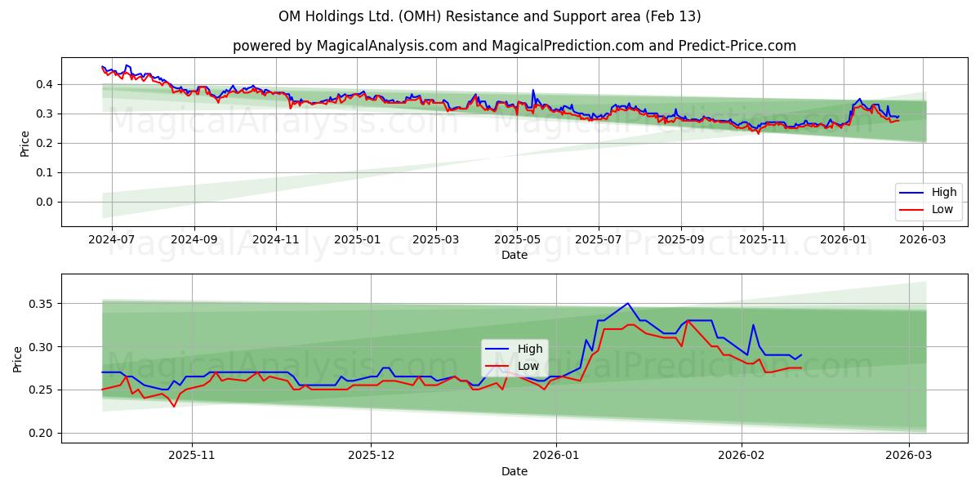This screenshot has height=490, width=980.
Task: Click the 0.20 price label on lower chart
Action: [42, 433]
